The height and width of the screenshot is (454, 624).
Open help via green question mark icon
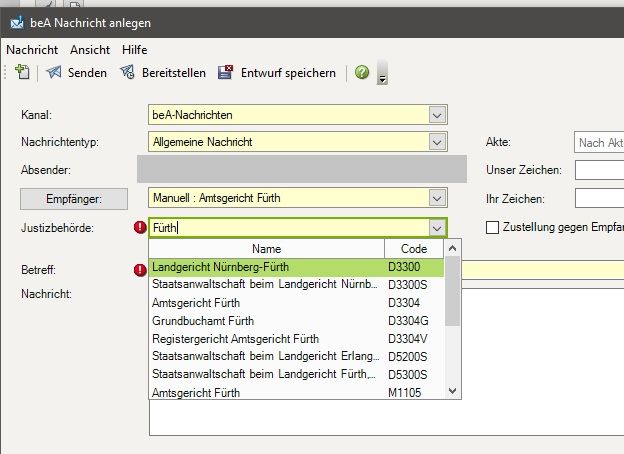pyautogui.click(x=362, y=72)
